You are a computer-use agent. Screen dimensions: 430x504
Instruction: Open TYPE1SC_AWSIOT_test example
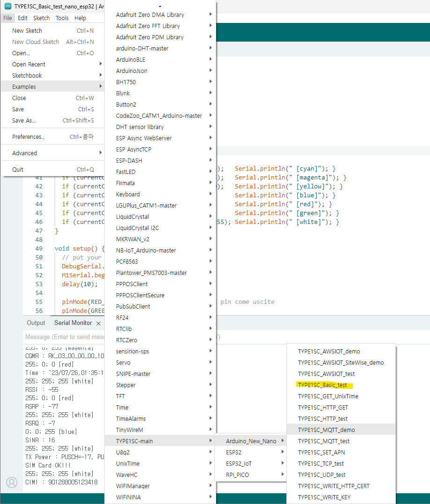pyautogui.click(x=341, y=374)
